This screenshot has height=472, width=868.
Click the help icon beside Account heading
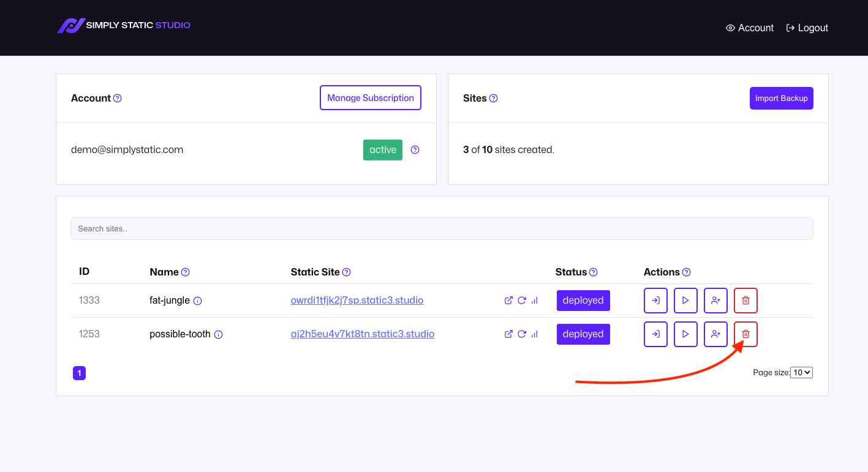(x=118, y=99)
